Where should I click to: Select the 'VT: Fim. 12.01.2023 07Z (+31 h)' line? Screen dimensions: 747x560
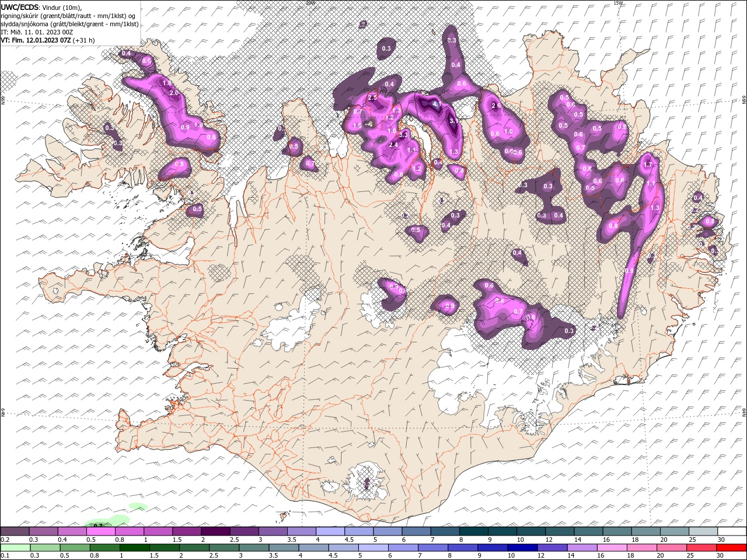pyautogui.click(x=48, y=40)
